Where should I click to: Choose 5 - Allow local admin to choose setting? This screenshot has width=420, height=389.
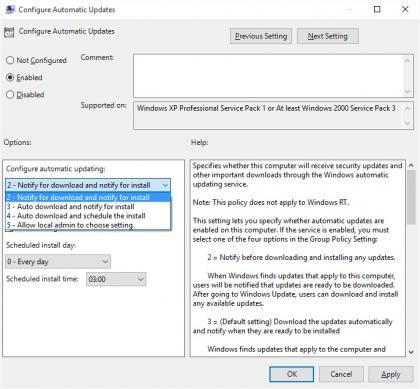point(88,225)
